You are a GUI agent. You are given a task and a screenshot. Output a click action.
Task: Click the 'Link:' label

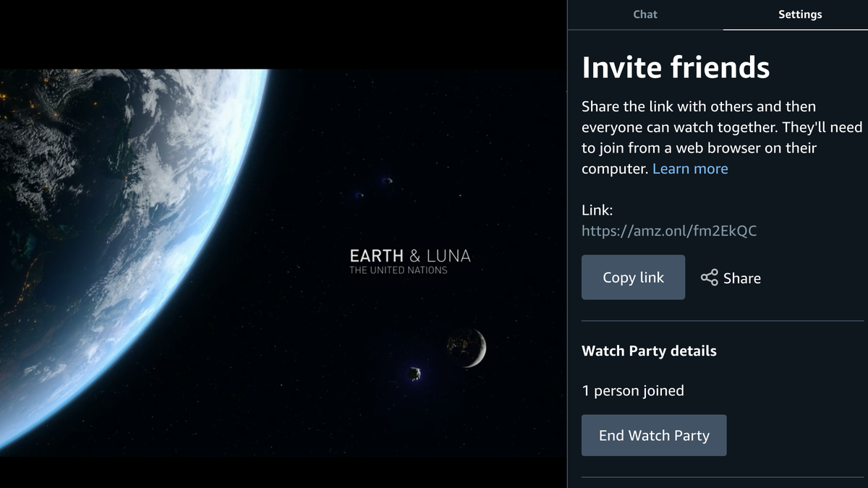597,210
